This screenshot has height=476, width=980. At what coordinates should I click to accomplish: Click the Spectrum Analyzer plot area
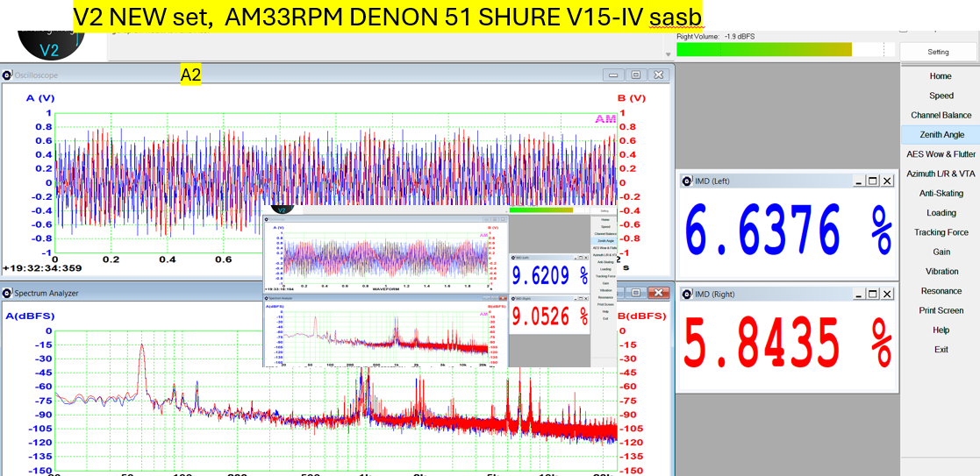pyautogui.click(x=336, y=401)
